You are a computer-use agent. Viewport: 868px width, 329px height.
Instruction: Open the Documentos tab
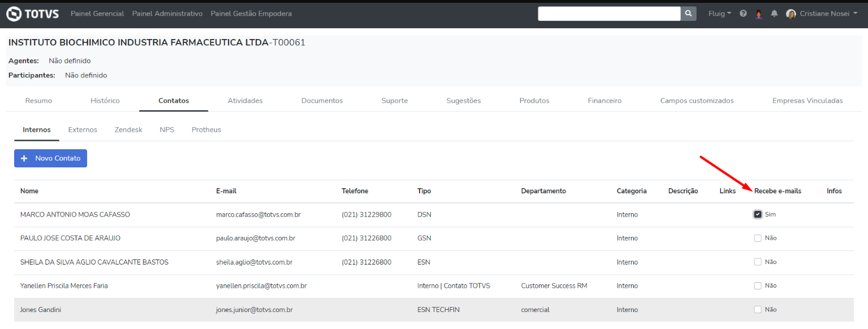click(322, 101)
